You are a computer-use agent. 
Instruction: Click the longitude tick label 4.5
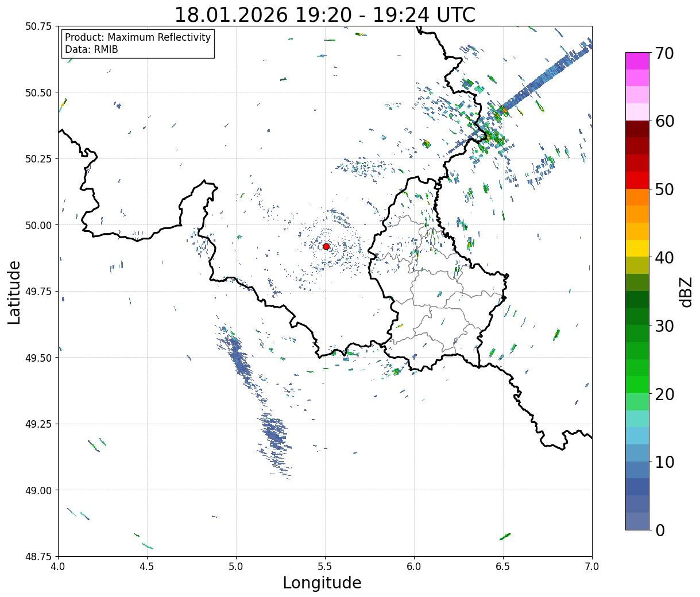147,567
